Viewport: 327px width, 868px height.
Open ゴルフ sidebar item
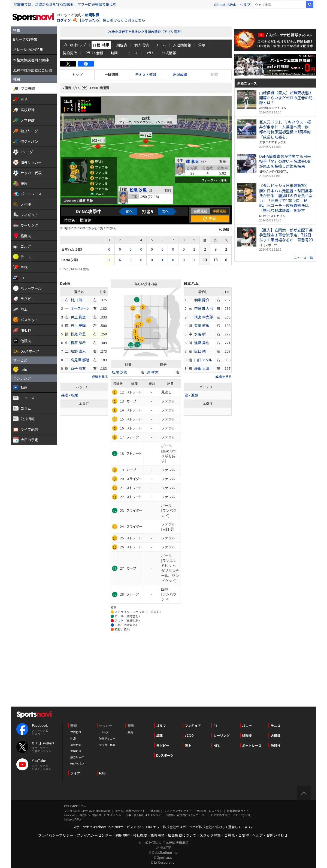click(x=34, y=246)
